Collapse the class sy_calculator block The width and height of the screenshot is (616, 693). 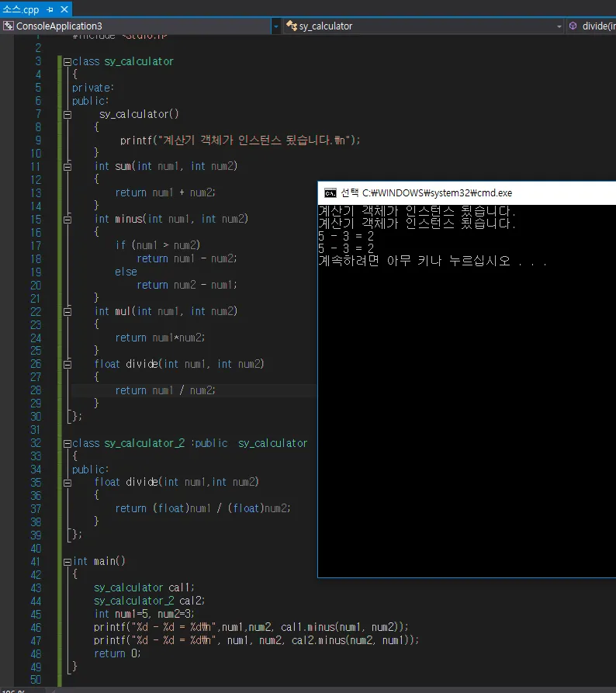(67, 62)
